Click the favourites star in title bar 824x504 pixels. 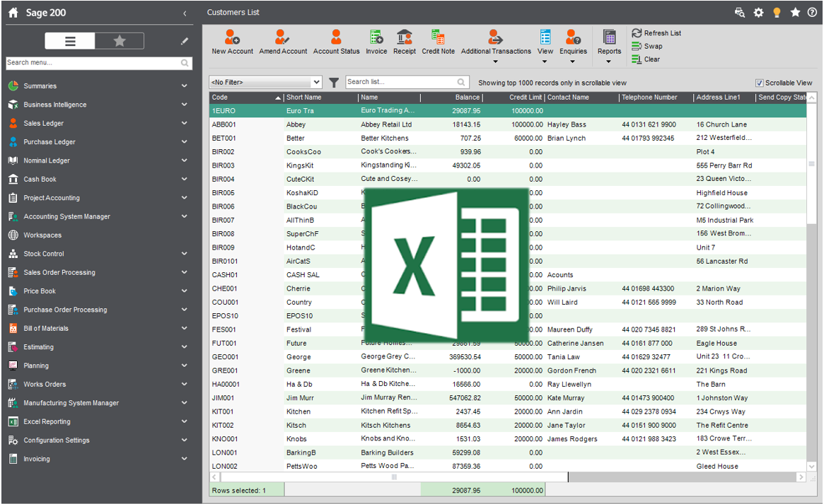coord(795,12)
